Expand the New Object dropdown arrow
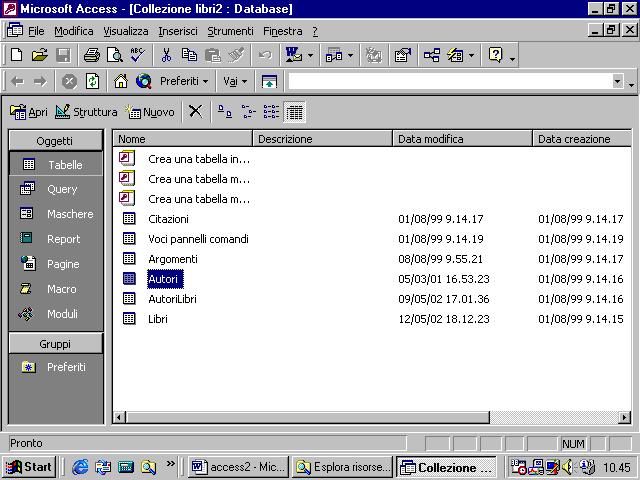The height and width of the screenshot is (480, 640). (471, 55)
